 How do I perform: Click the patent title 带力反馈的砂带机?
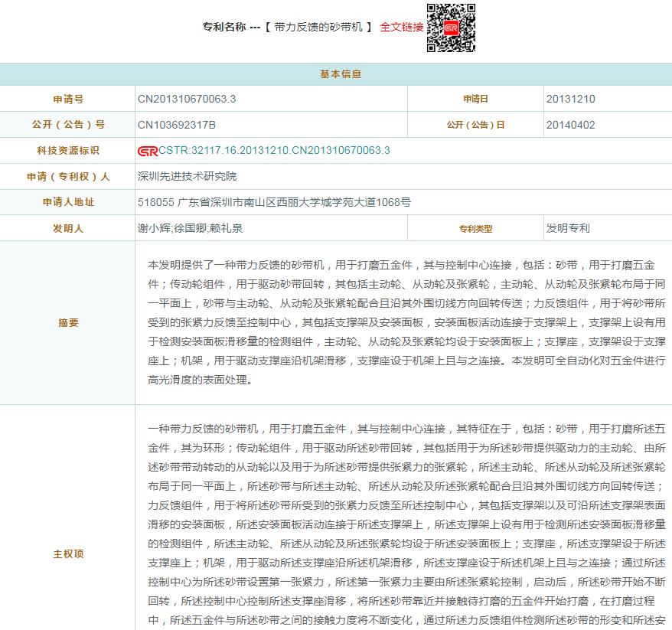pos(317,27)
